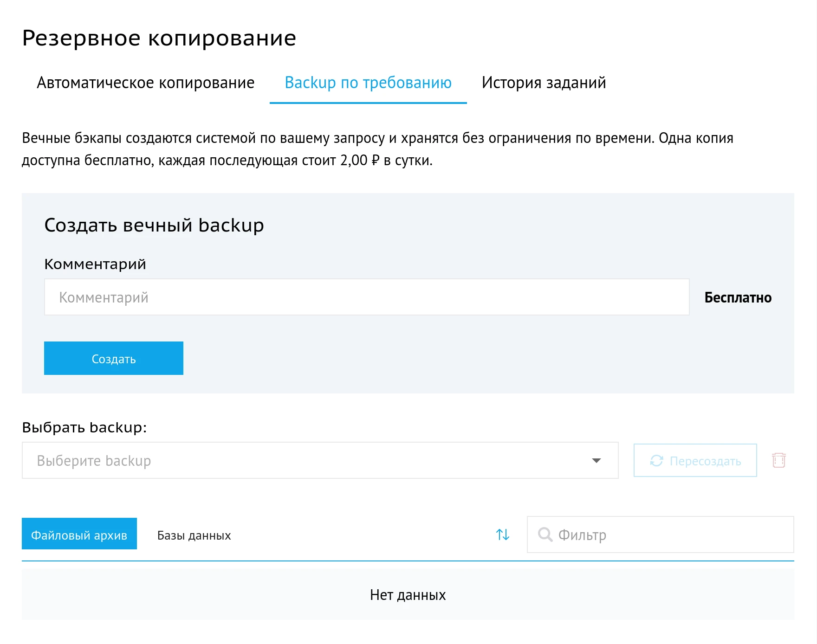Expand the Выберите backup combo box
This screenshot has height=644, width=817.
coord(320,460)
